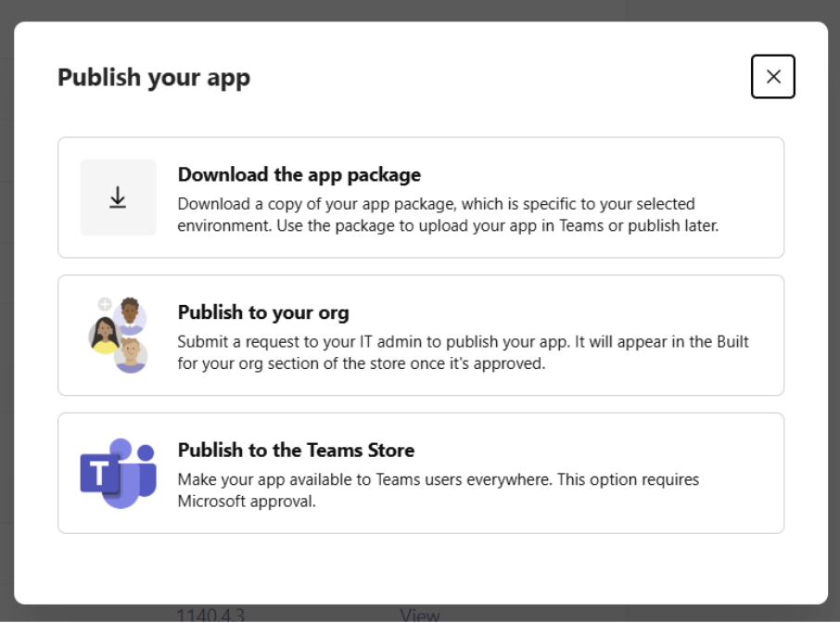Viewport: 840px width, 623px height.
Task: Click the bearded man in org illustration
Action: click(131, 313)
